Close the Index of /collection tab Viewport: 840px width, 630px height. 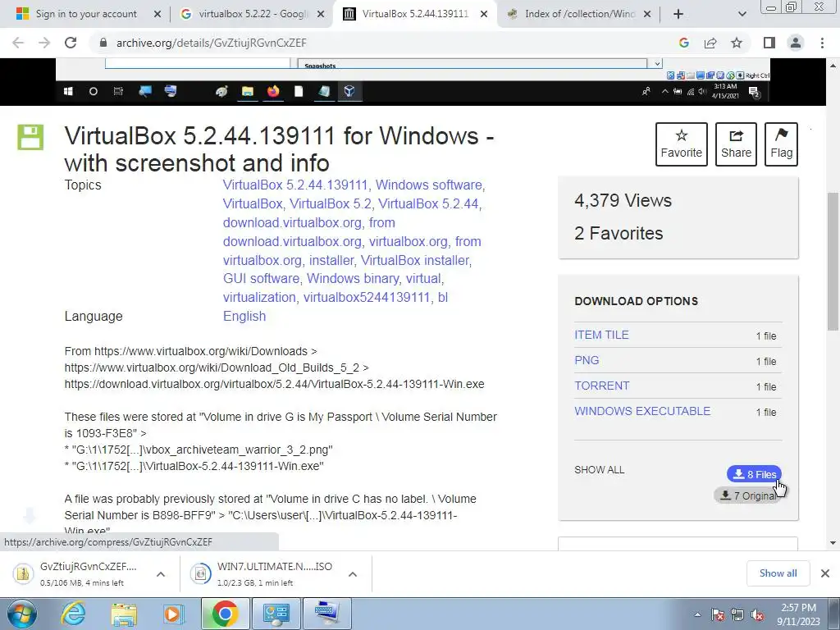tap(647, 14)
